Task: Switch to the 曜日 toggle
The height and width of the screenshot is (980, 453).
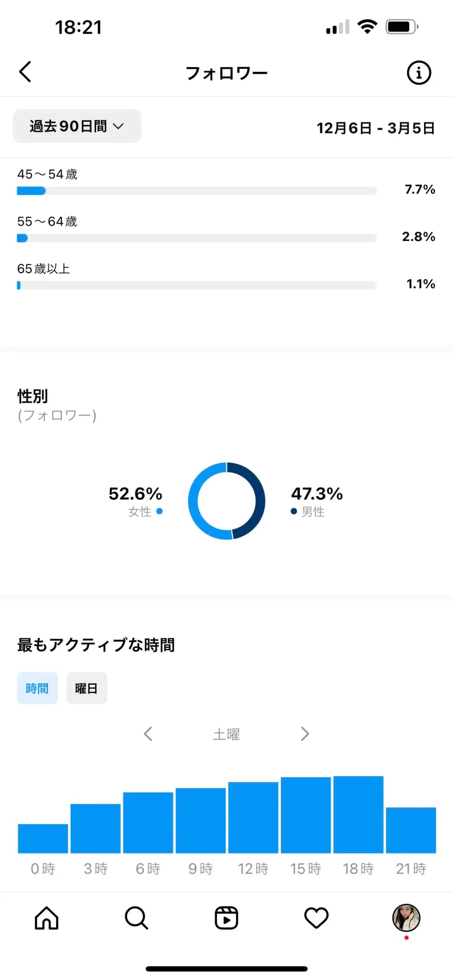Action: [x=87, y=688]
